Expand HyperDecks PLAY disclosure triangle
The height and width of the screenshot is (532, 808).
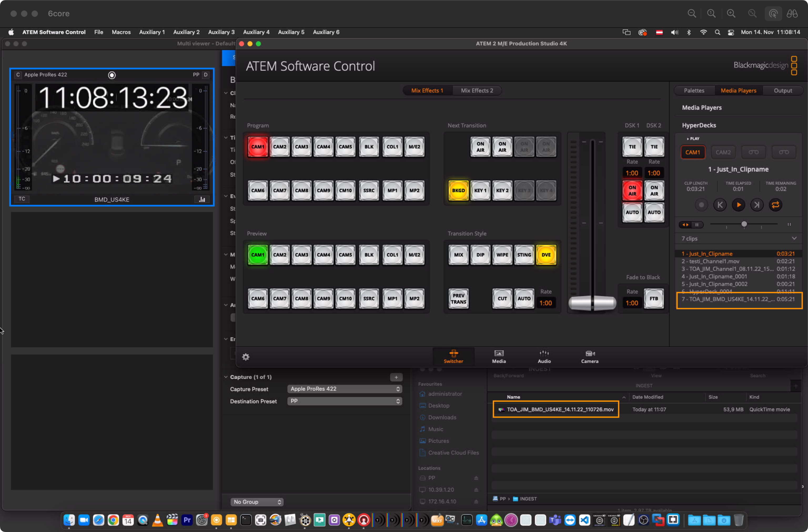(688, 139)
